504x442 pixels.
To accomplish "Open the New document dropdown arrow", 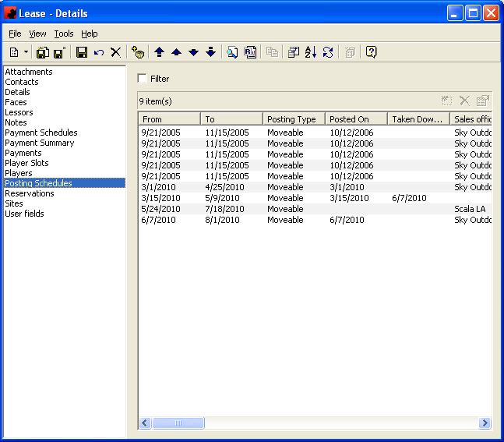I will pos(26,52).
